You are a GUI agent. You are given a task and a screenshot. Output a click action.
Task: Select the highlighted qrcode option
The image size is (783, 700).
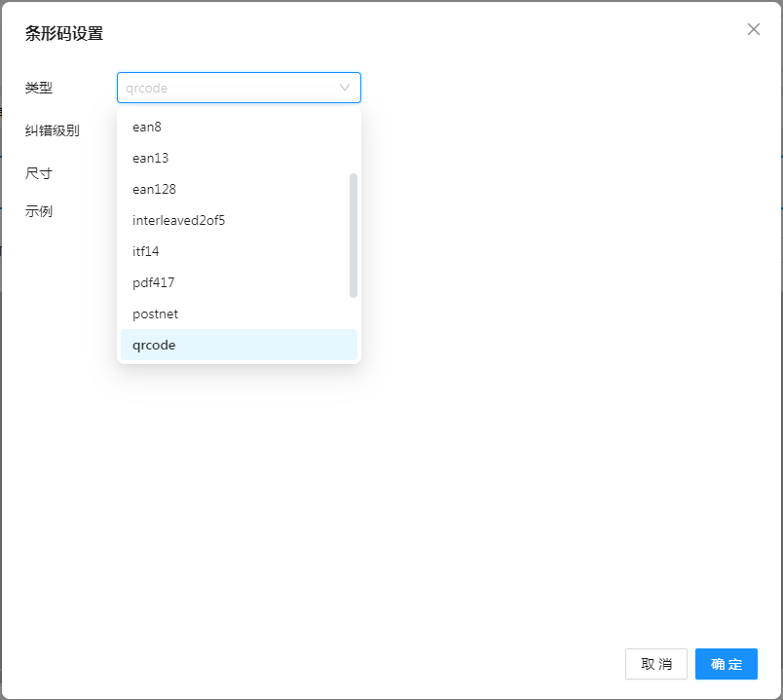coord(154,345)
